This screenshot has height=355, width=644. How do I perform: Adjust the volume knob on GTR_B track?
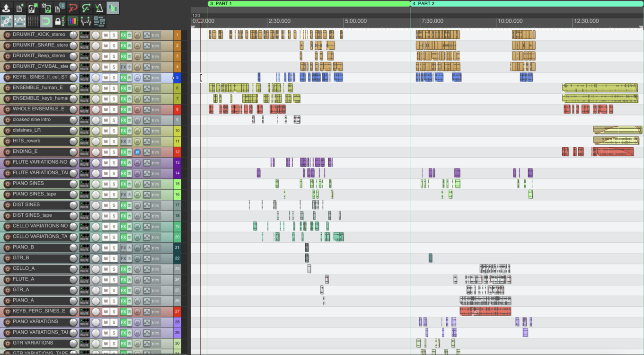(x=96, y=258)
